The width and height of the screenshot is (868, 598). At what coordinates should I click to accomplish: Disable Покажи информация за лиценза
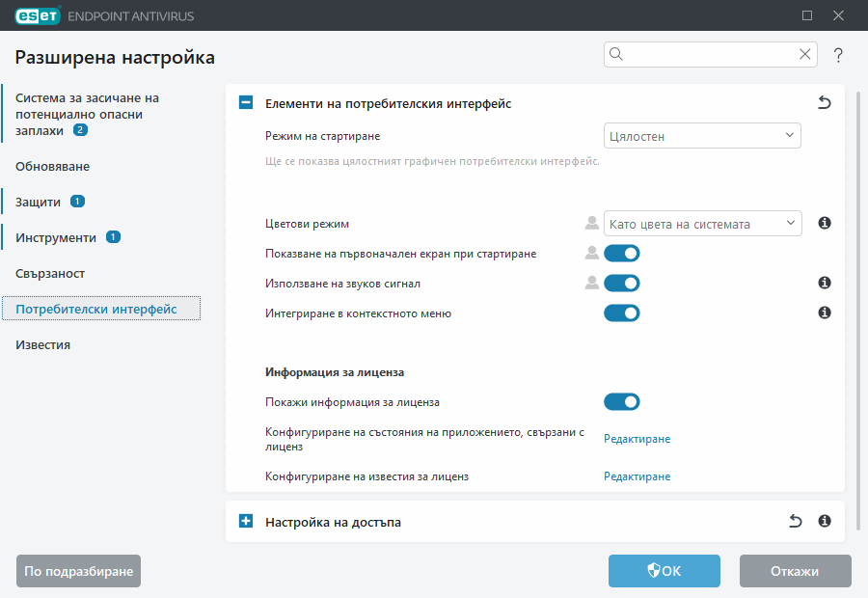coord(622,401)
